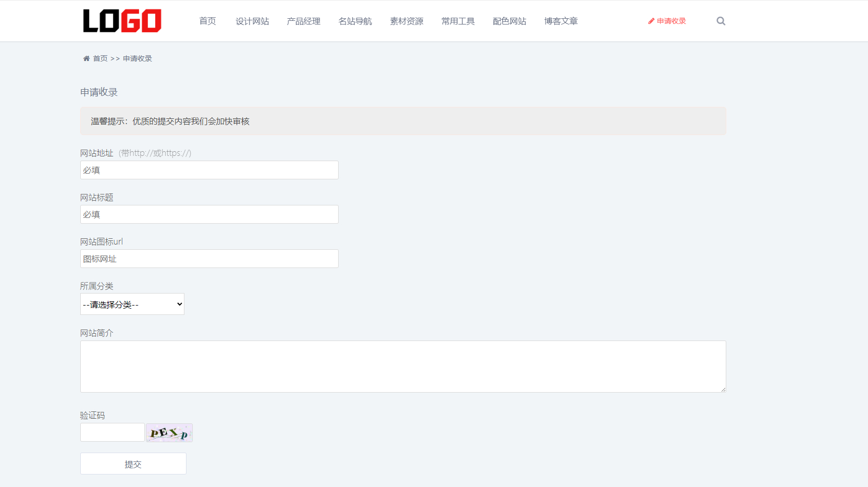Browse the 配色网站 category
The height and width of the screenshot is (487, 868).
[509, 21]
